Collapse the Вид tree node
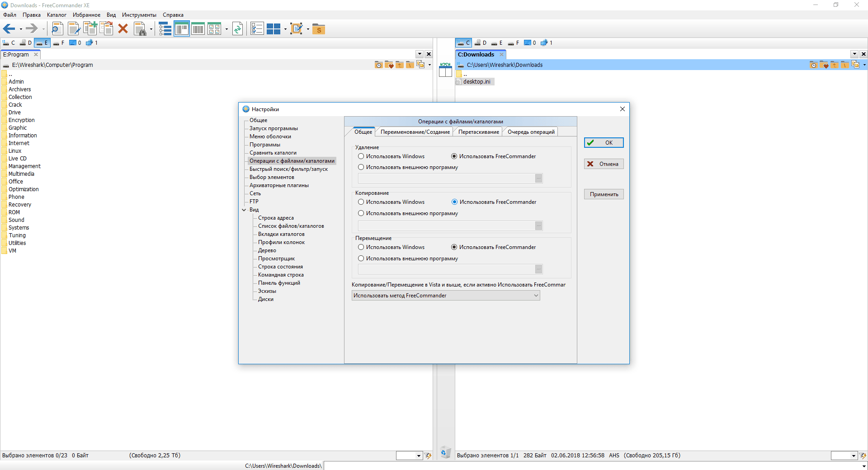 pos(244,210)
